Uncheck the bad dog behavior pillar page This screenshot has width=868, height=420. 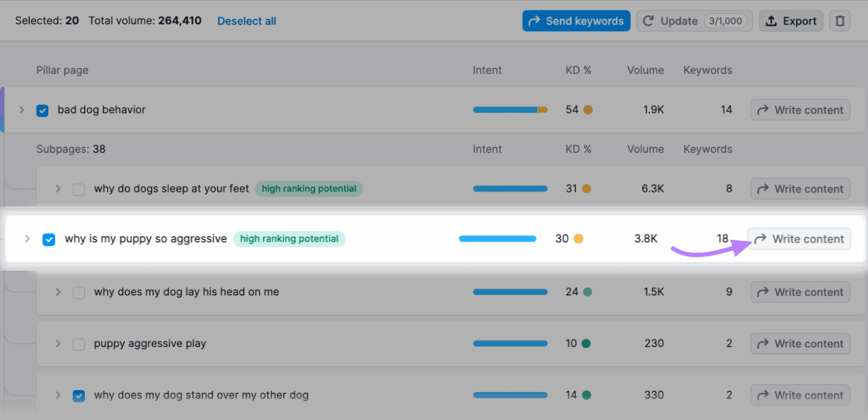click(42, 110)
